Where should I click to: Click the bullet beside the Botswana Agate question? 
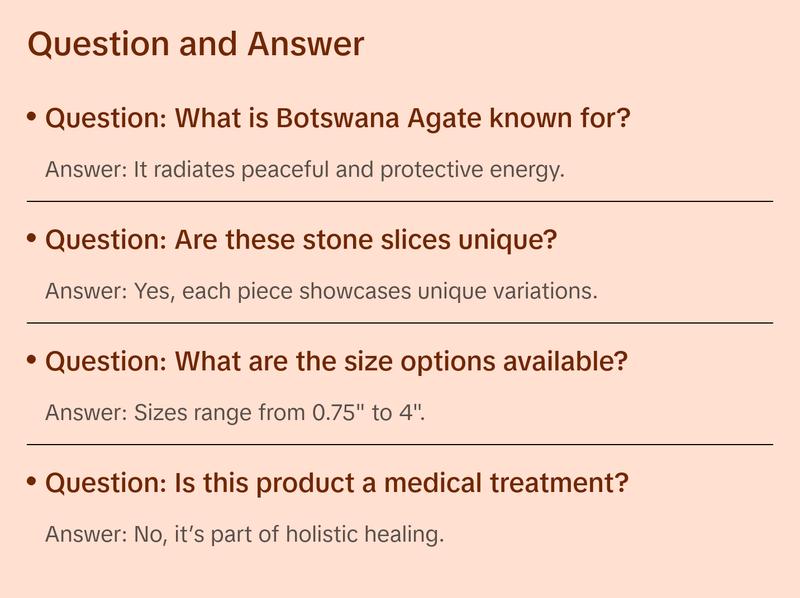32,118
